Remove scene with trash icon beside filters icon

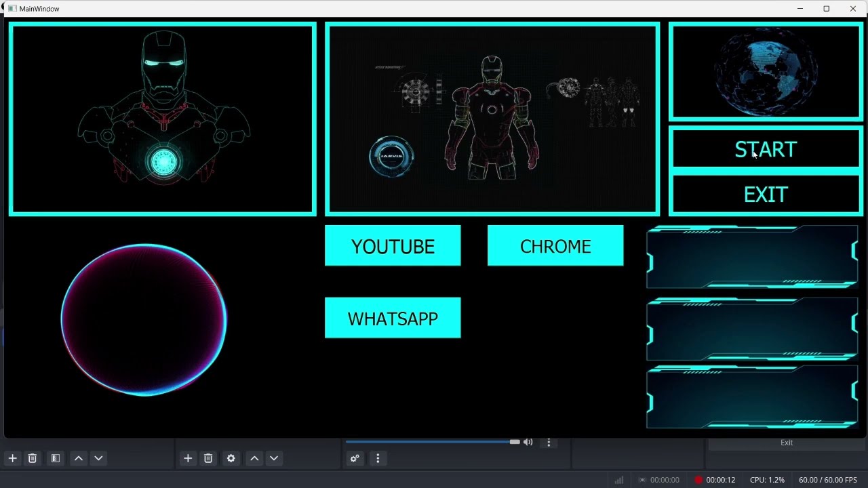coord(32,458)
